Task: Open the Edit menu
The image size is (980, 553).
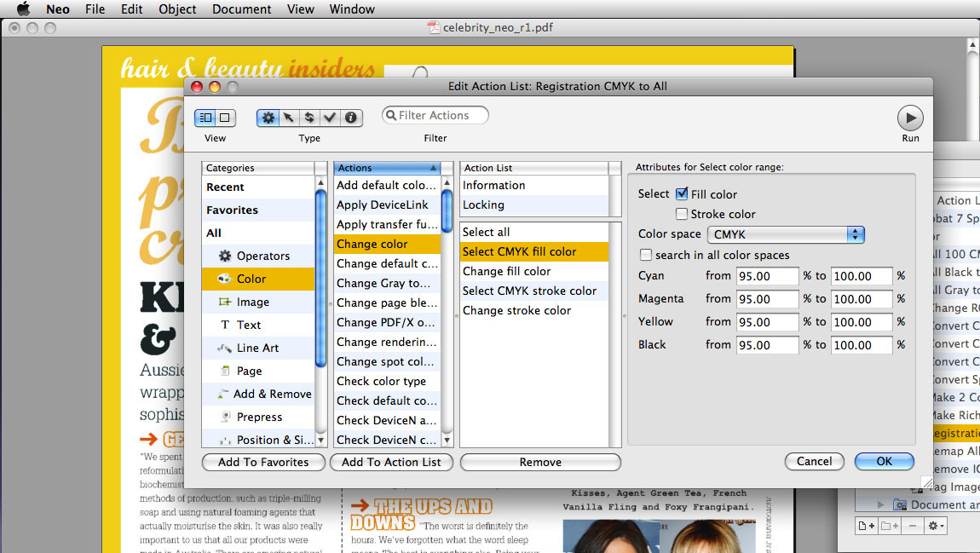Action: [x=131, y=9]
